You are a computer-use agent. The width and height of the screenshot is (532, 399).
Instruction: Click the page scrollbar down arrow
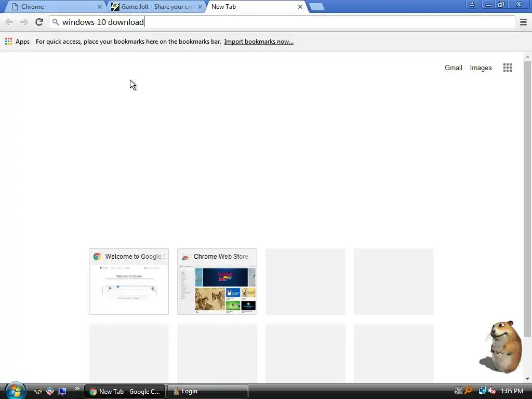(x=527, y=378)
